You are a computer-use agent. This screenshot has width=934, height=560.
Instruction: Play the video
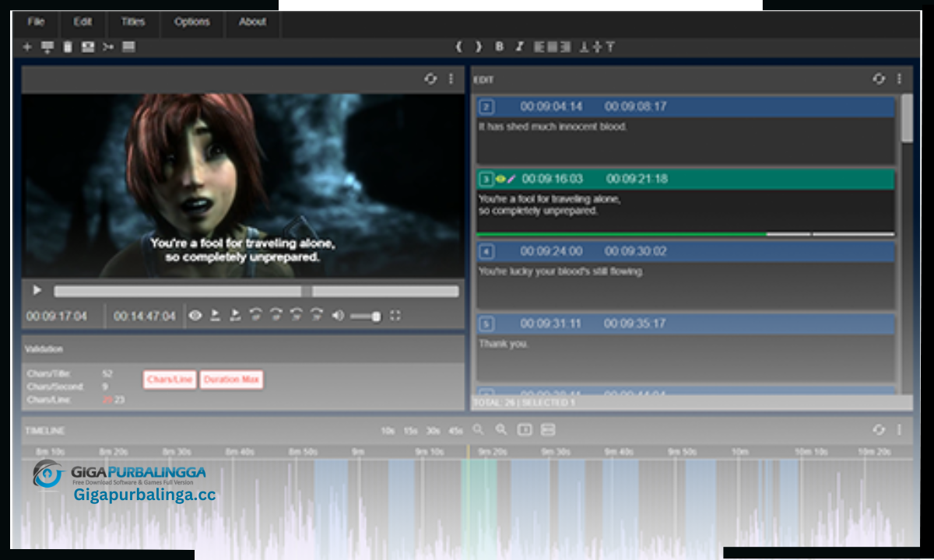click(x=37, y=291)
